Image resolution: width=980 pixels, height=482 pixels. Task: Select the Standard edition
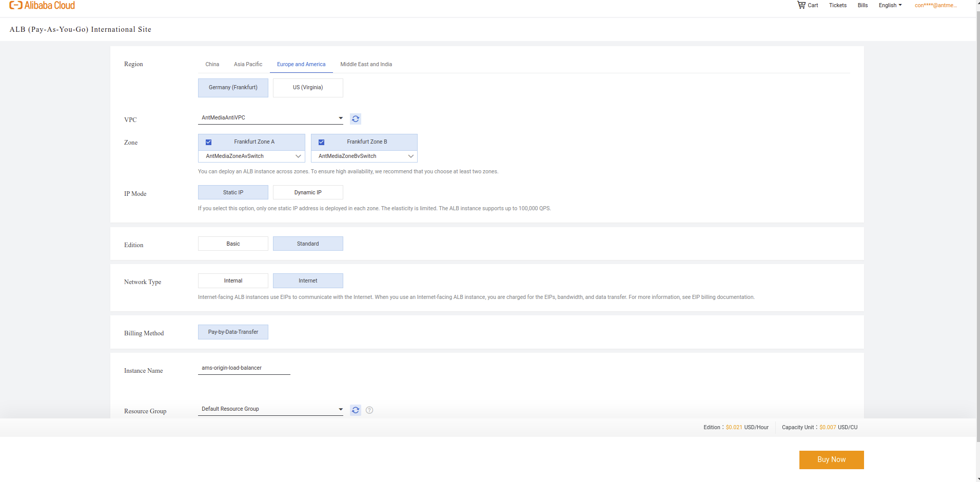pyautogui.click(x=308, y=244)
